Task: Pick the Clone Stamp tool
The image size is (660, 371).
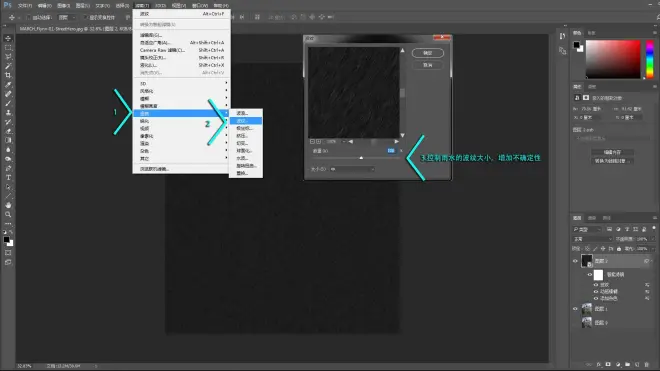Action: [8, 112]
